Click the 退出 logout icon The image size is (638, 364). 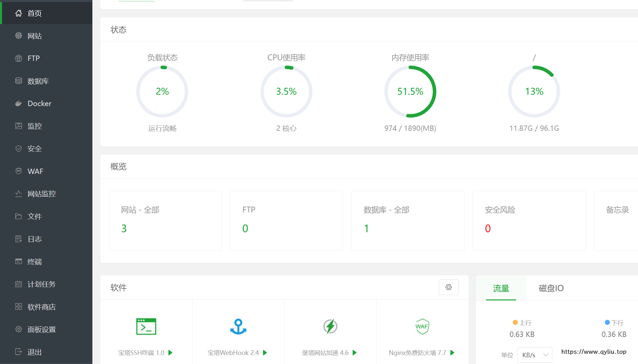coord(19,352)
